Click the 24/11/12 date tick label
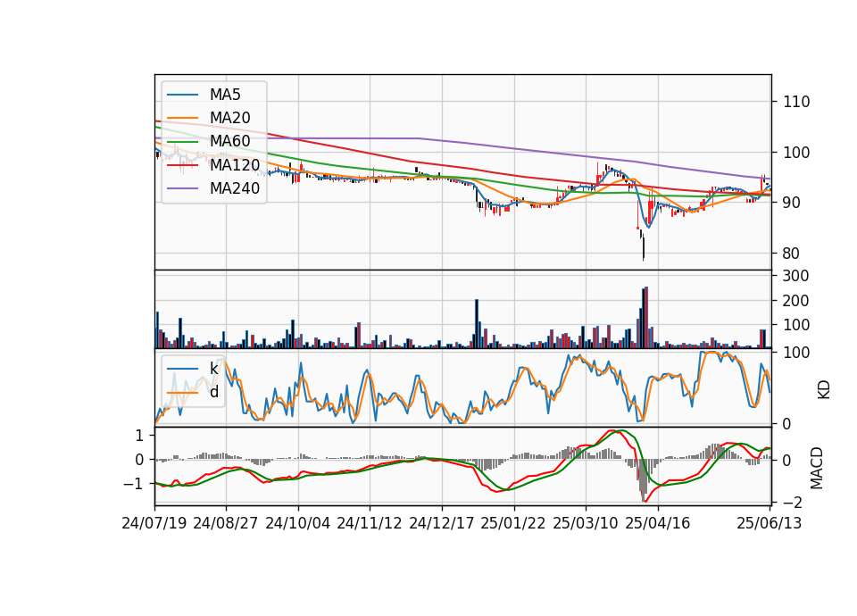The width and height of the screenshot is (857, 616). pyautogui.click(x=370, y=523)
